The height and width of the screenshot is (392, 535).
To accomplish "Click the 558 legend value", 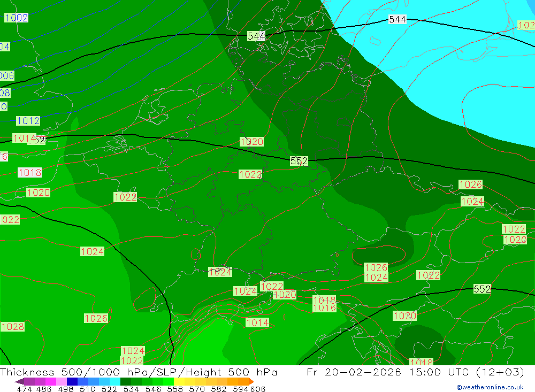I will coord(175,389).
